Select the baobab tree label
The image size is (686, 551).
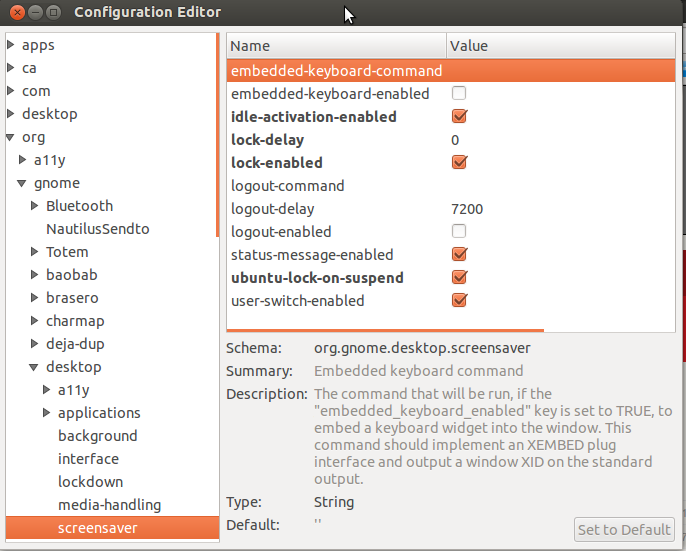(x=72, y=275)
